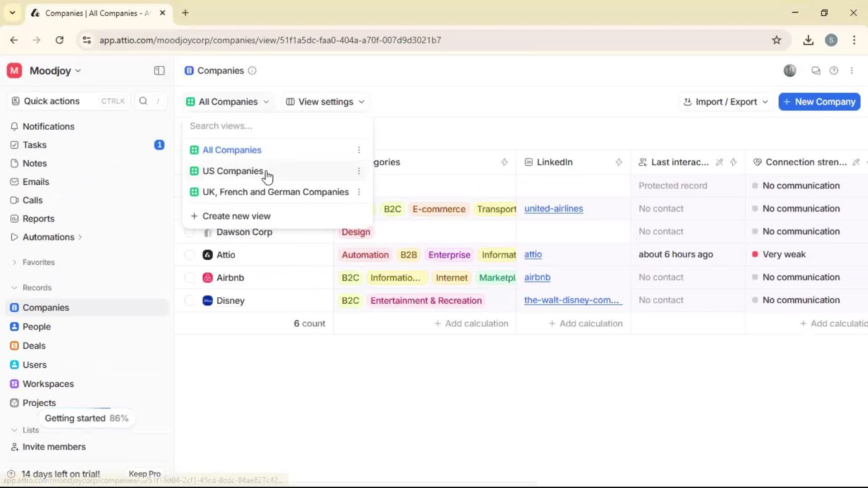868x488 pixels.
Task: Open options for UK, French and German view
Action: click(359, 192)
